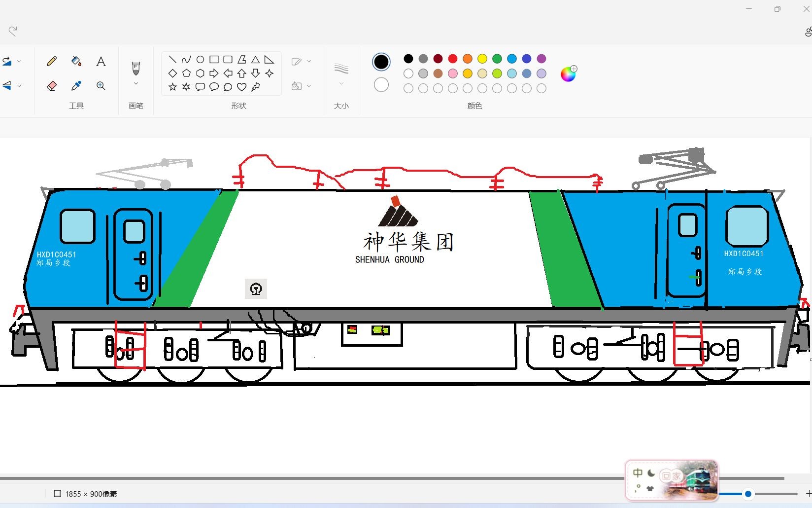Select the Rounded rectangle shape
Image resolution: width=812 pixels, height=508 pixels.
tap(228, 60)
